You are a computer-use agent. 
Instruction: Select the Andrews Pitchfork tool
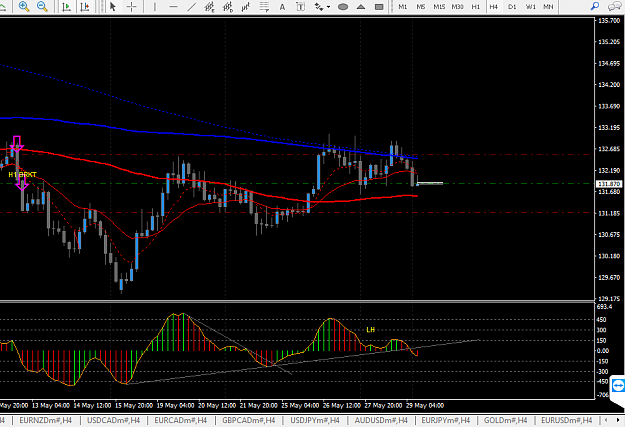click(x=246, y=6)
